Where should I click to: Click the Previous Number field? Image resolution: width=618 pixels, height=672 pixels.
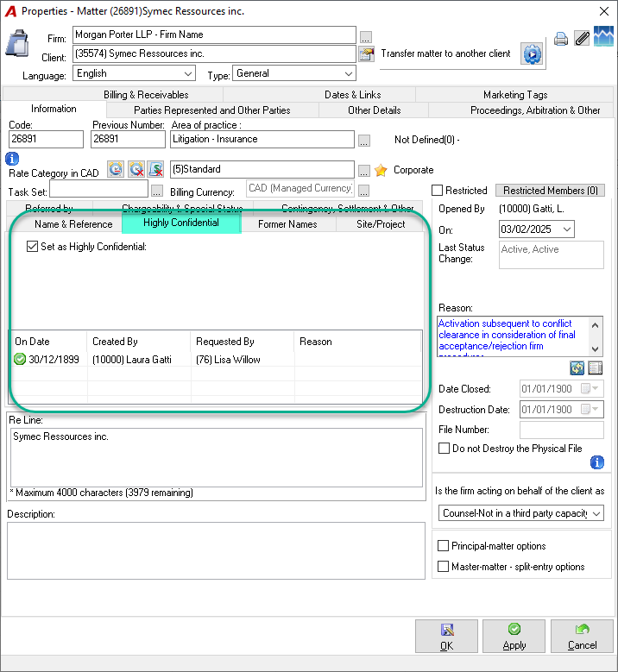tap(128, 139)
